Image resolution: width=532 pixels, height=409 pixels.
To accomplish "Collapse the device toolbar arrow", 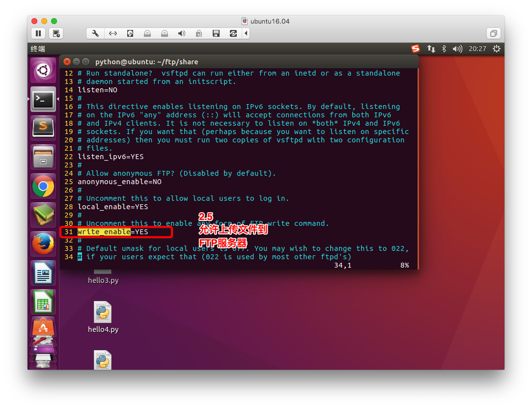I will tap(246, 33).
